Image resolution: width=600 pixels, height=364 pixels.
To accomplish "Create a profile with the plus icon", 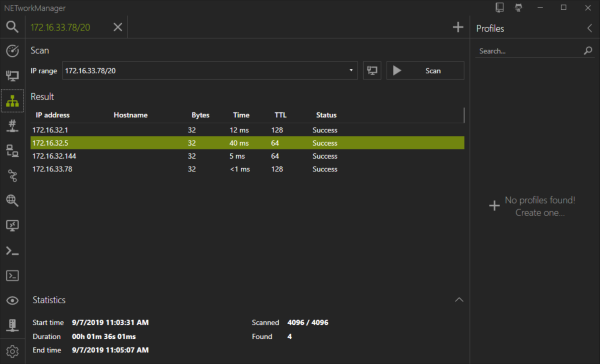I will click(494, 206).
